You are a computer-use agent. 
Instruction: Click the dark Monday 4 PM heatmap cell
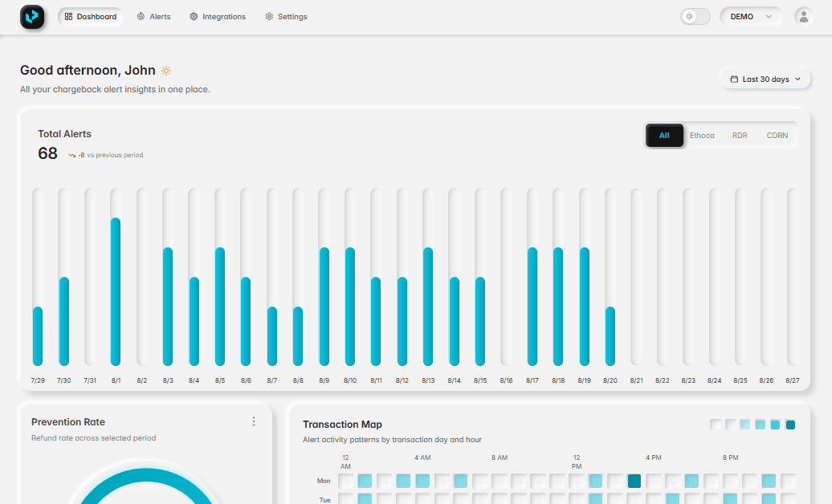point(634,481)
